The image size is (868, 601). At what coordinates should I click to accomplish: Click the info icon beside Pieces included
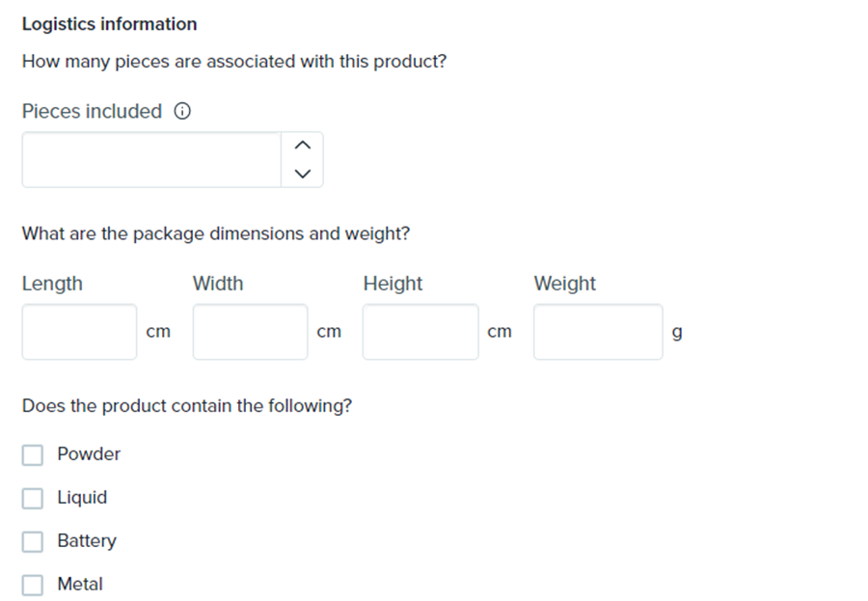tap(181, 112)
